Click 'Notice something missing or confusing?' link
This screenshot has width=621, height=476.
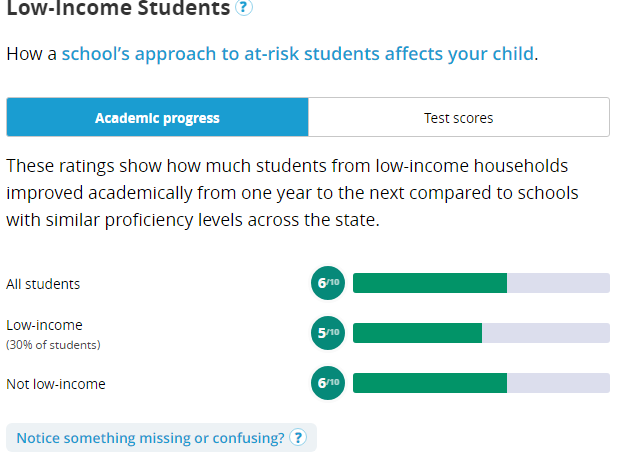click(150, 438)
